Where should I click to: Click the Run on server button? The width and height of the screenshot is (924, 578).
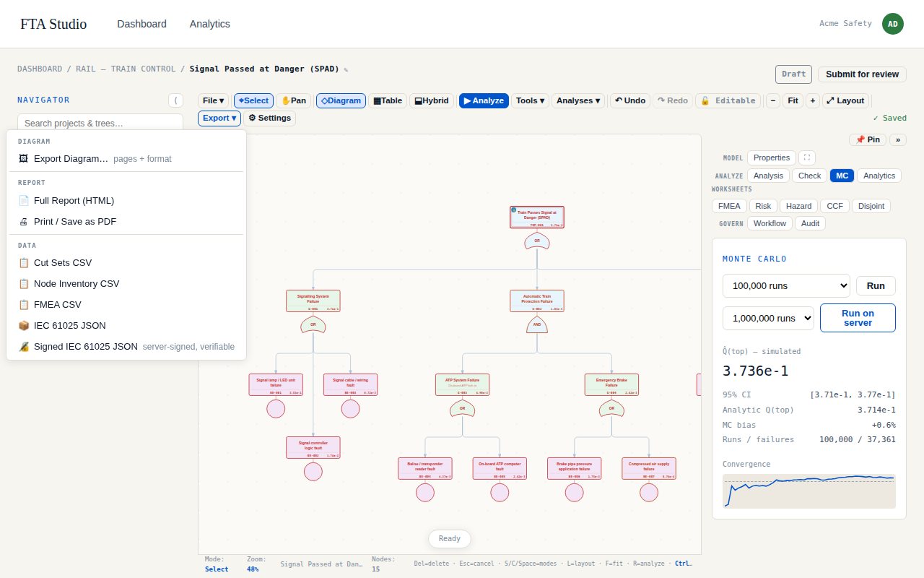[858, 318]
